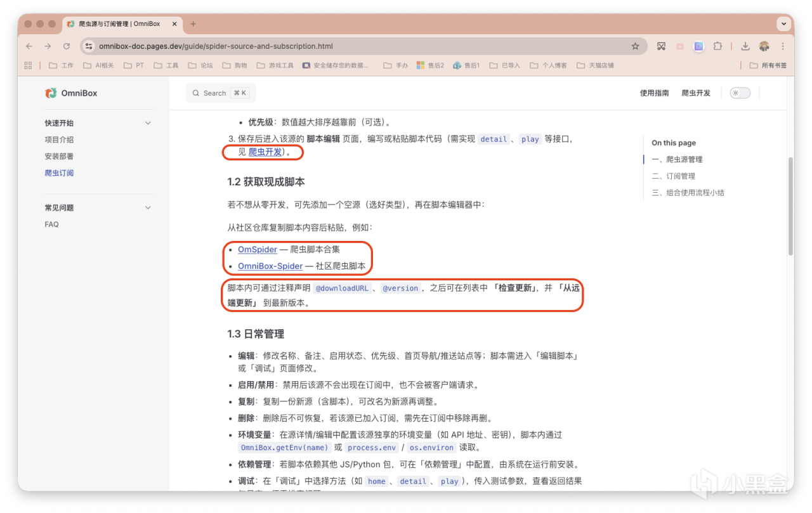Bookmark this page with the star icon
This screenshot has height=513, width=812.
click(x=635, y=46)
